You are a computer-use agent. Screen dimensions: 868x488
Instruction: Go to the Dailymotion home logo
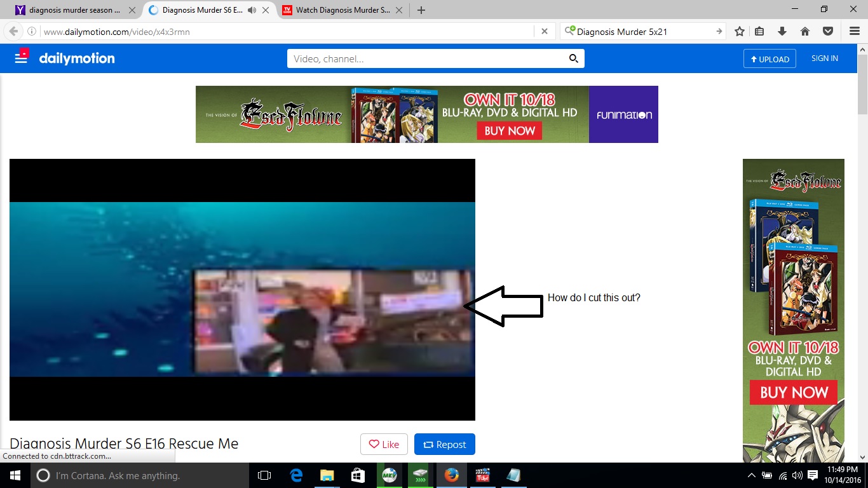tap(77, 58)
